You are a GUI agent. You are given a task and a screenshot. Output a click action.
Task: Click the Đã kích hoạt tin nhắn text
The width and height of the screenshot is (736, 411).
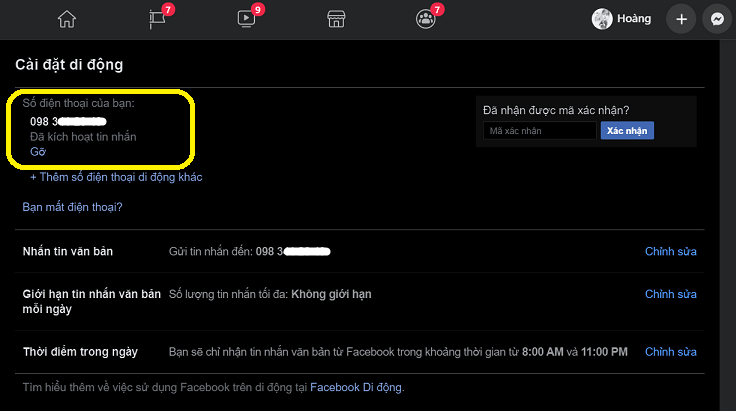83,137
